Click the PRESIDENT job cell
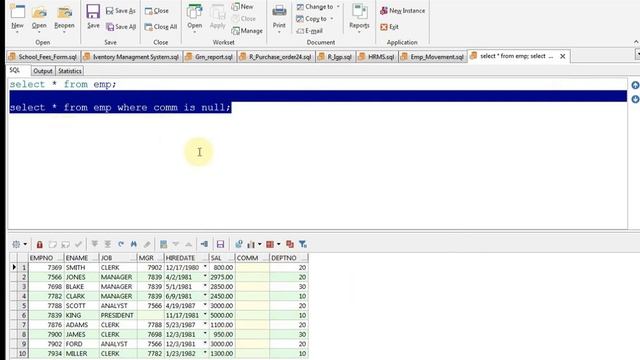640x360 pixels. (x=118, y=315)
